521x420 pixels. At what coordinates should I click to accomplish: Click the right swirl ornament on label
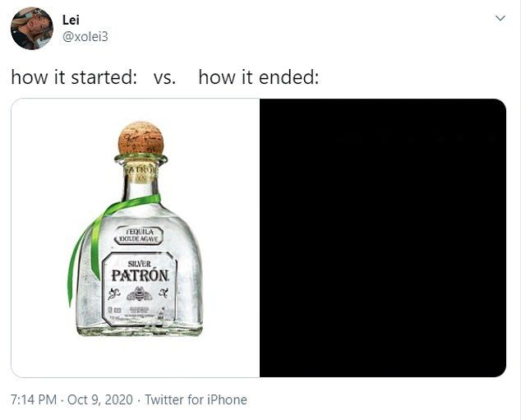(164, 293)
